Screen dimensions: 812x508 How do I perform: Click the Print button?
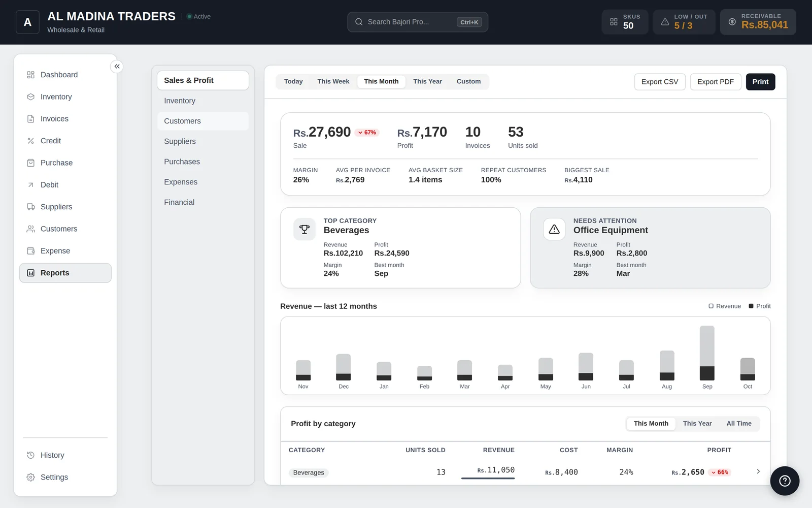click(x=760, y=82)
